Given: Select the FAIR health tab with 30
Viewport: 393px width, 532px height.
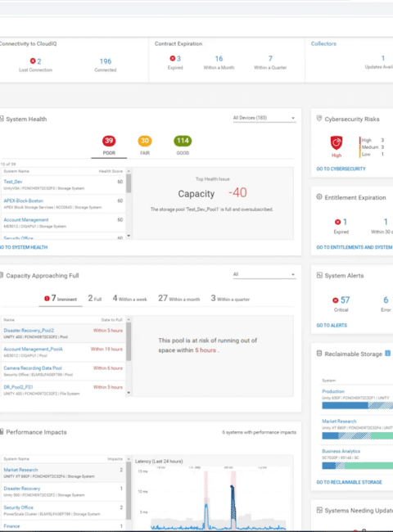Looking at the screenshot, I should [145, 146].
